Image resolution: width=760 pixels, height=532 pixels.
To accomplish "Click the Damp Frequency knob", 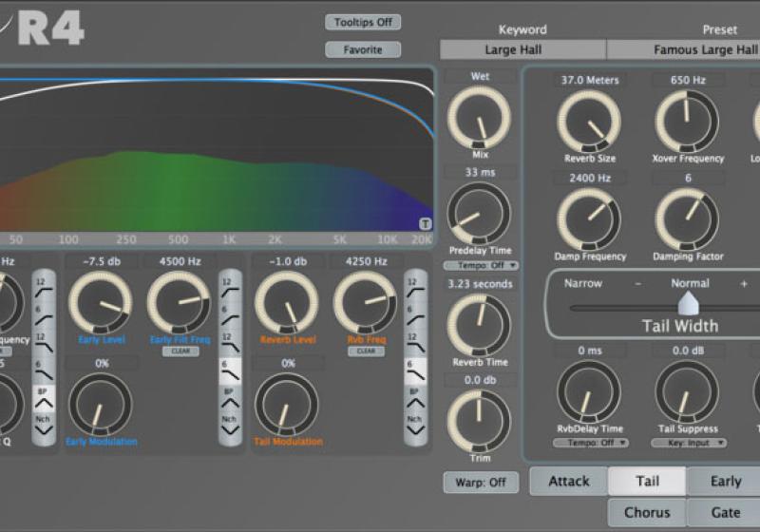I will 588,219.
